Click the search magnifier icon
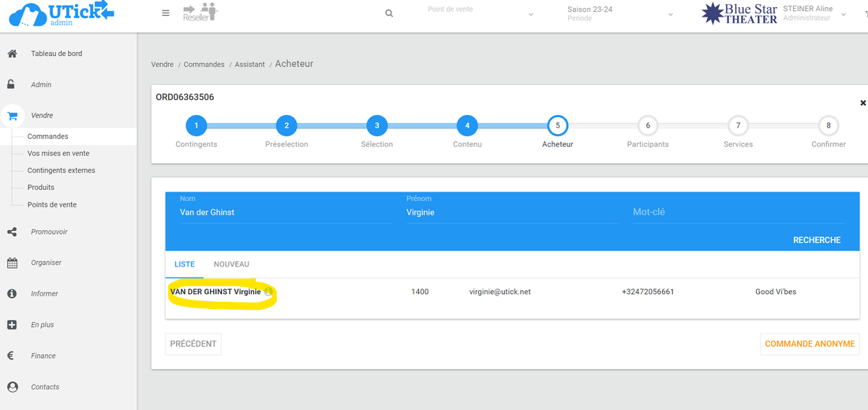 [389, 13]
